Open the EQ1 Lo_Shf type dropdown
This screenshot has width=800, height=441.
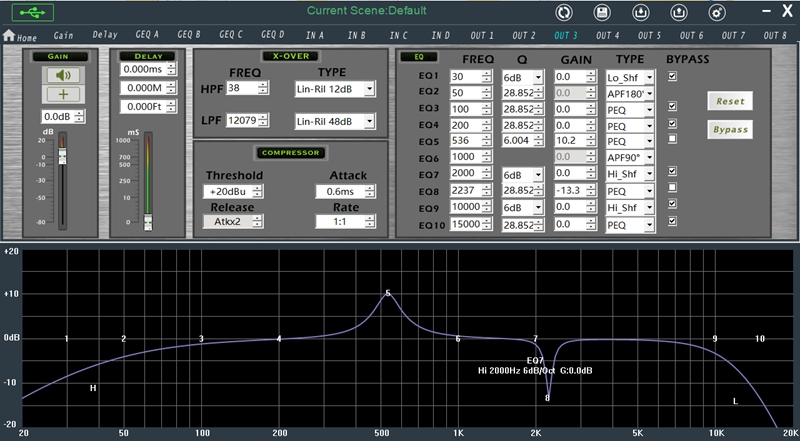coord(648,77)
